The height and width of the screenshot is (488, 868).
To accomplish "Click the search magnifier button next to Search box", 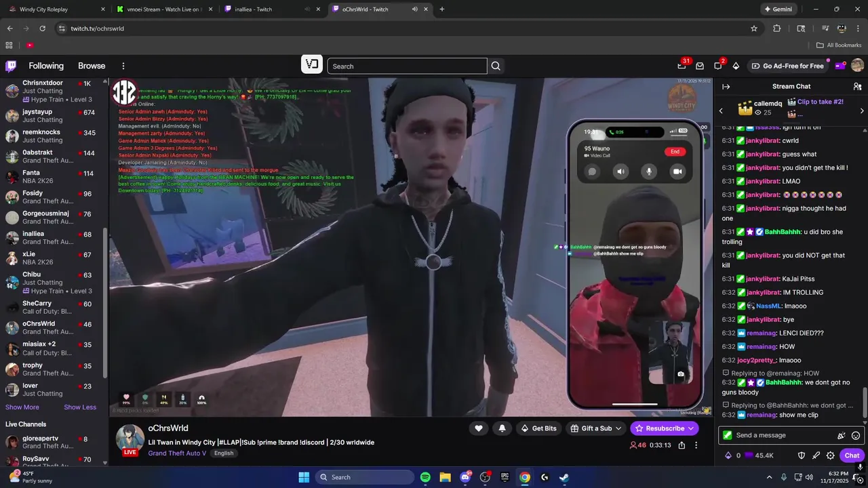I will tap(496, 66).
